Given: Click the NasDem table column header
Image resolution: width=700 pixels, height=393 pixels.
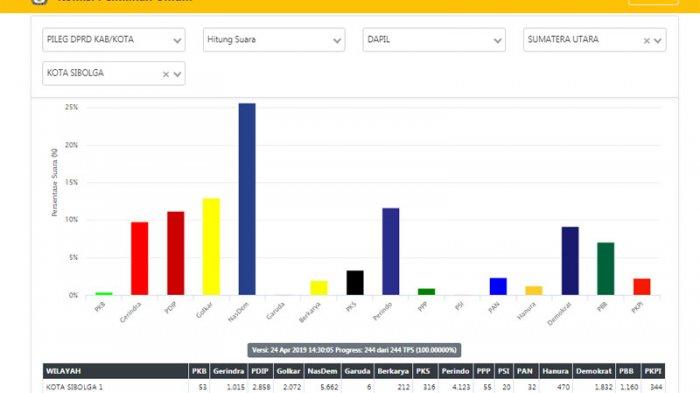Looking at the screenshot, I should [322, 371].
